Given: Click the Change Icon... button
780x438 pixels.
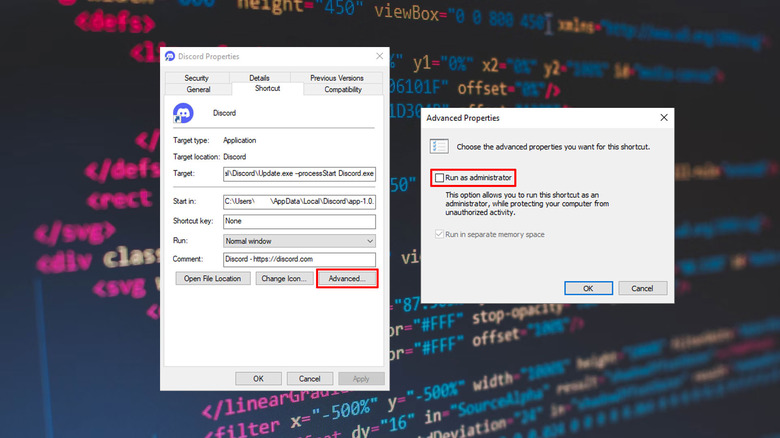Looking at the screenshot, I should 282,278.
